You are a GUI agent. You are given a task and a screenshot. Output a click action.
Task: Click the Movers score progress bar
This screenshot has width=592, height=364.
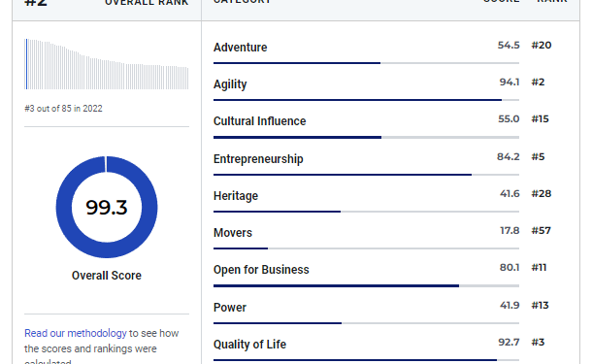point(366,248)
